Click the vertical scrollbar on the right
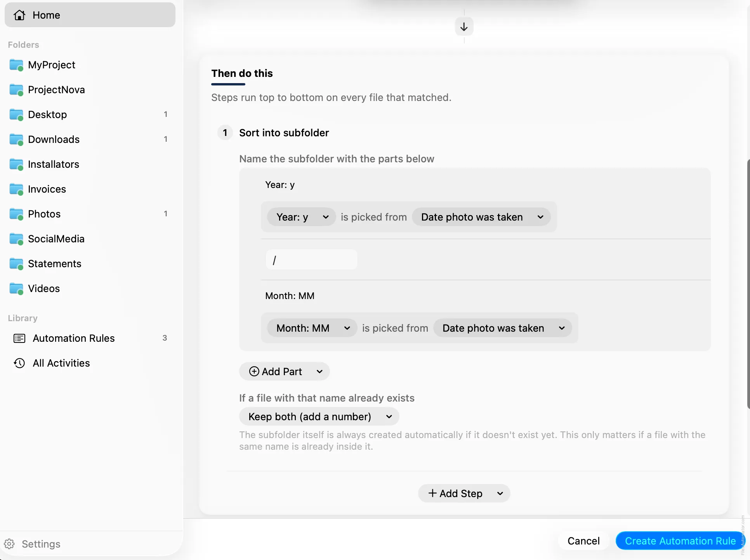This screenshot has height=560, width=750. click(x=748, y=283)
